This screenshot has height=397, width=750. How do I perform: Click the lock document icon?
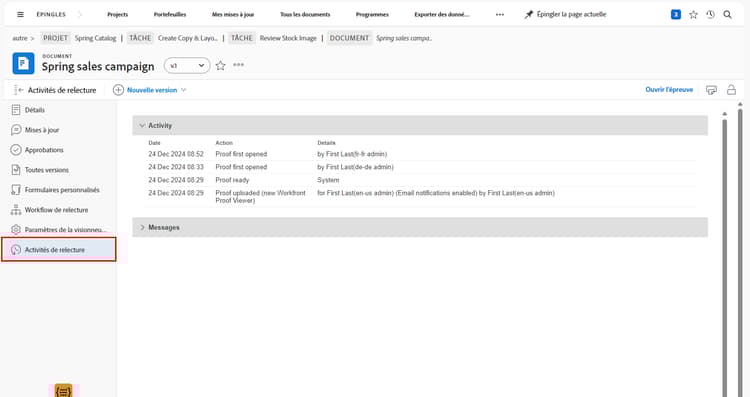(731, 89)
